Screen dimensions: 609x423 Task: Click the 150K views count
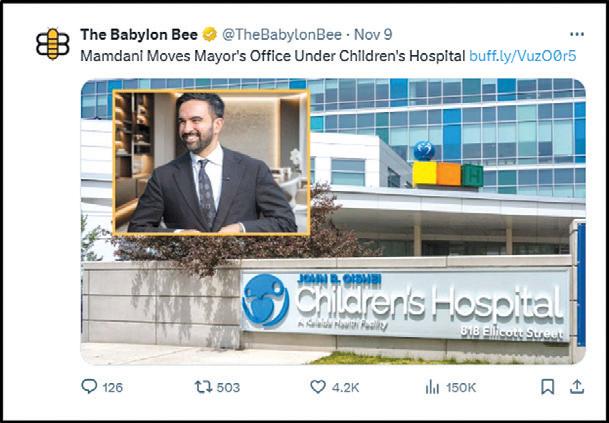(x=461, y=387)
